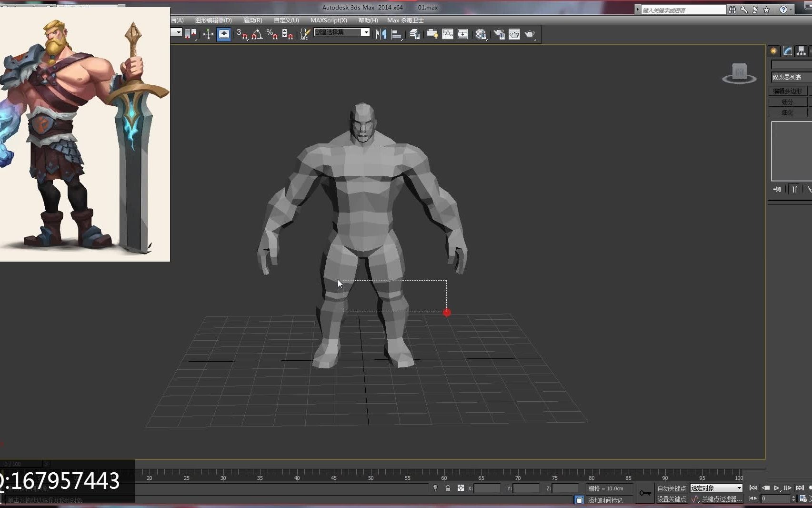The width and height of the screenshot is (812, 508).
Task: Open the 图形编辑器(D) menu
Action: [x=213, y=20]
